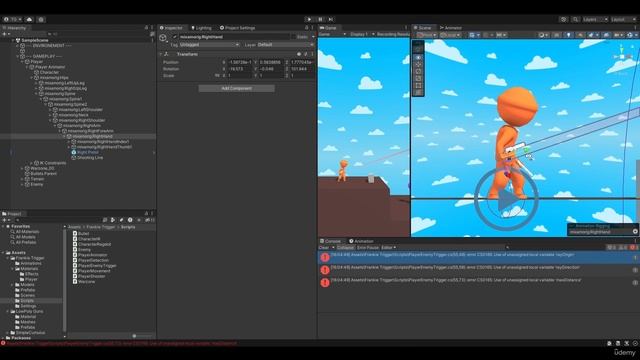Select the Rotate tool in Scene overlay
640x360 pixels.
point(418,71)
